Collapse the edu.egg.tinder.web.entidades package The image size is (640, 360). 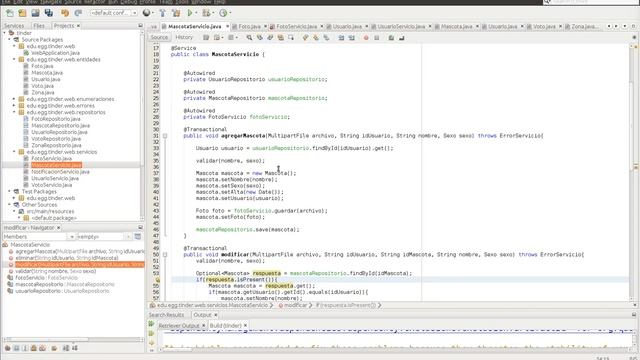point(14,60)
